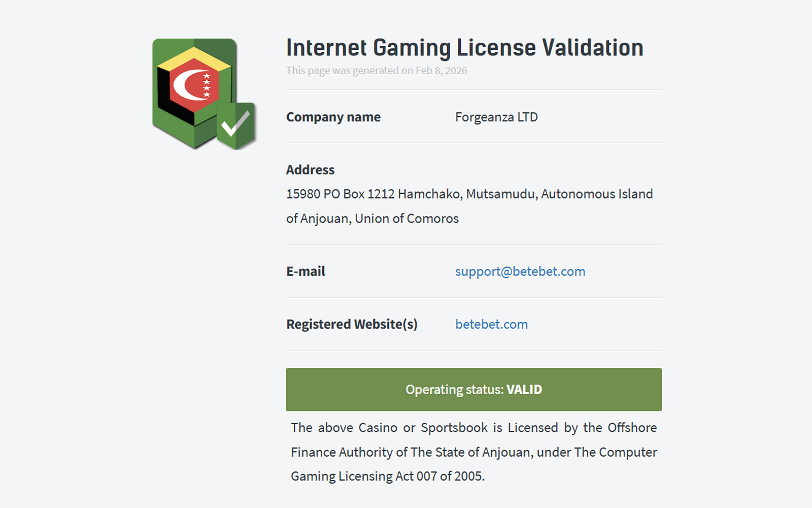The image size is (812, 508).
Task: Click the Gaming Licensing Act 007 text
Action: (x=388, y=477)
